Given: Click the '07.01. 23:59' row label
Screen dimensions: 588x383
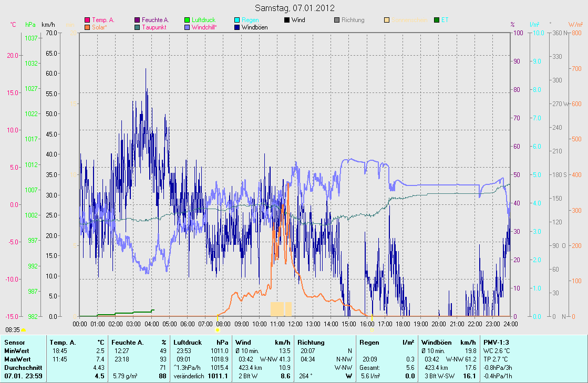Looking at the screenshot, I should (x=23, y=376).
